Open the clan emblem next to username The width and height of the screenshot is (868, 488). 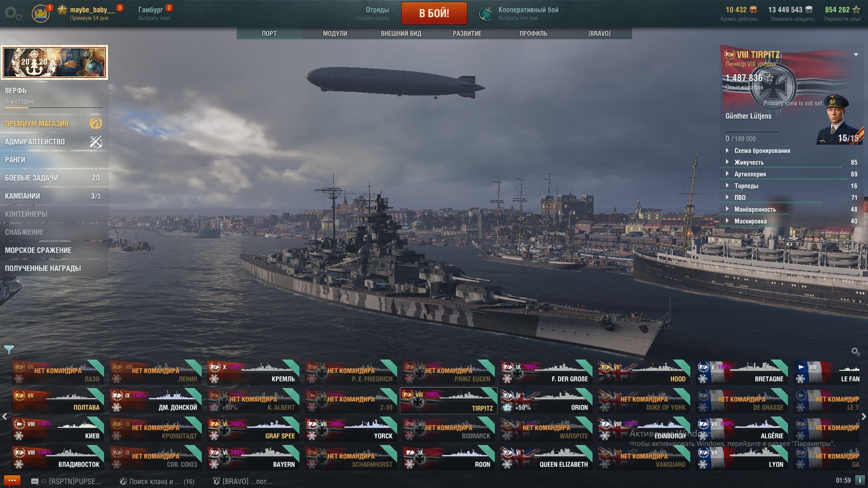[41, 13]
